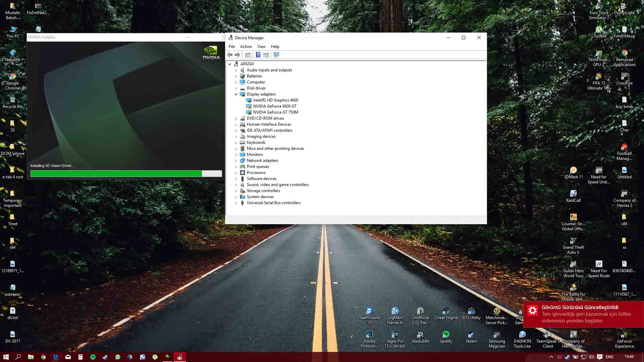644x362 pixels.
Task: Open the Windows Start menu
Action: [x=6, y=357]
